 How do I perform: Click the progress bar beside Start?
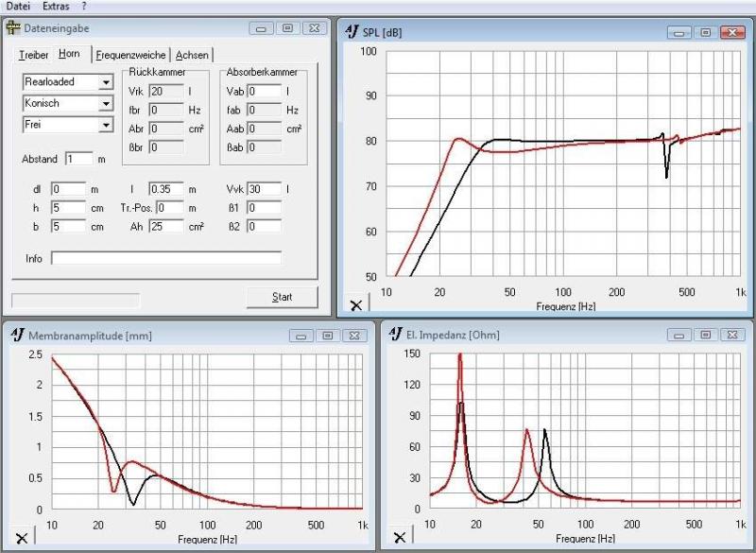(x=76, y=301)
